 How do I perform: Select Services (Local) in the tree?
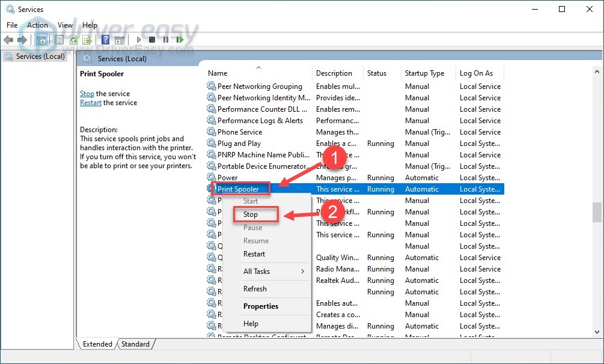point(40,56)
